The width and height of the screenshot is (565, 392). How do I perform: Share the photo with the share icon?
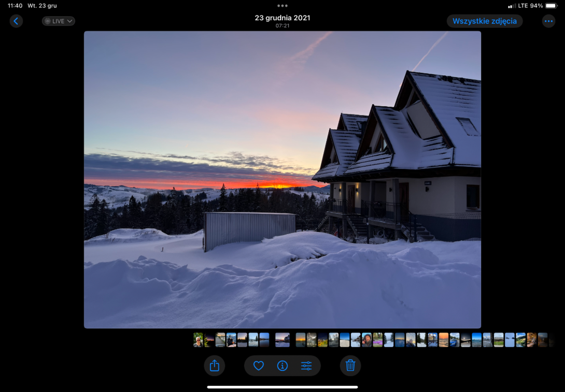pyautogui.click(x=215, y=366)
